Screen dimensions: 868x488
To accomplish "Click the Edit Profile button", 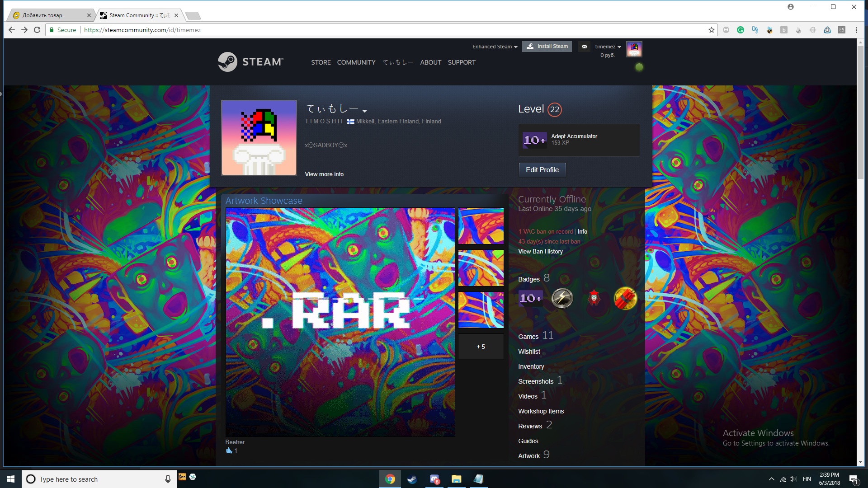I will 542,170.
